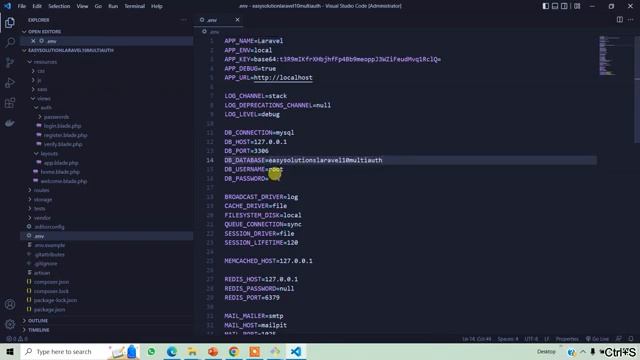640x360 pixels.
Task: Click the Properties language mode
Action: (x=567, y=339)
